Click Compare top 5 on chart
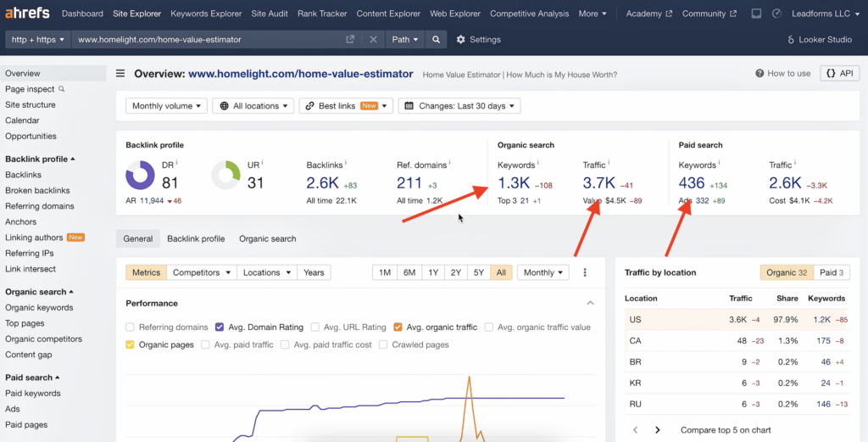 click(726, 430)
